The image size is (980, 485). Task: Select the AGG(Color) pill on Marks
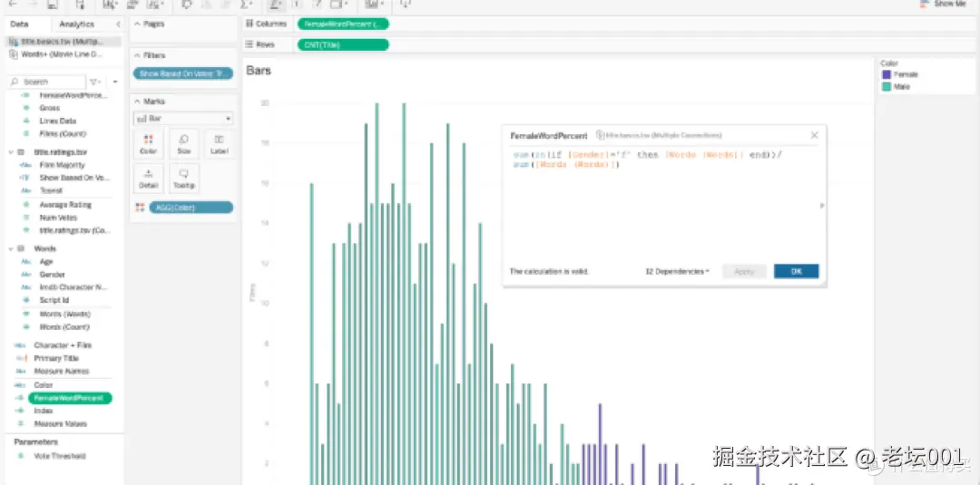191,208
